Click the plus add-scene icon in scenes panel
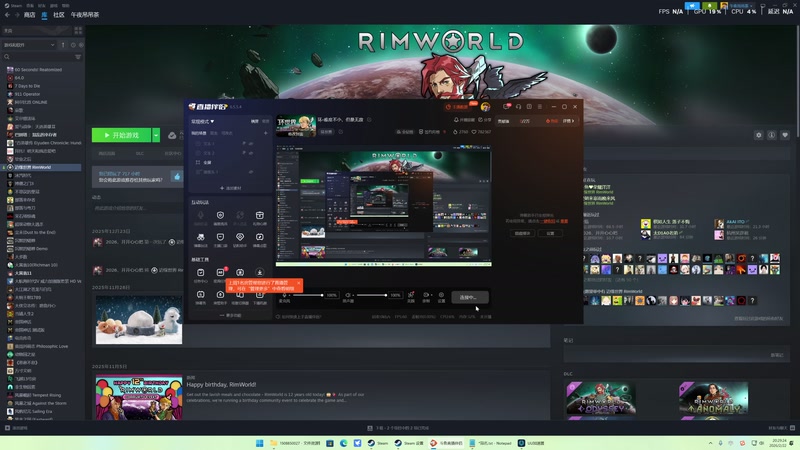 coord(265,133)
